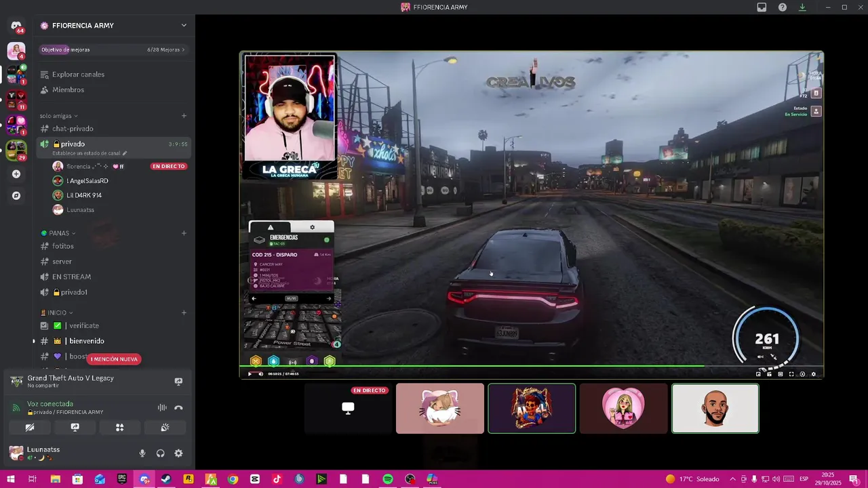This screenshot has width=868, height=488.
Task: Open the Miembros list
Action: 113,90
